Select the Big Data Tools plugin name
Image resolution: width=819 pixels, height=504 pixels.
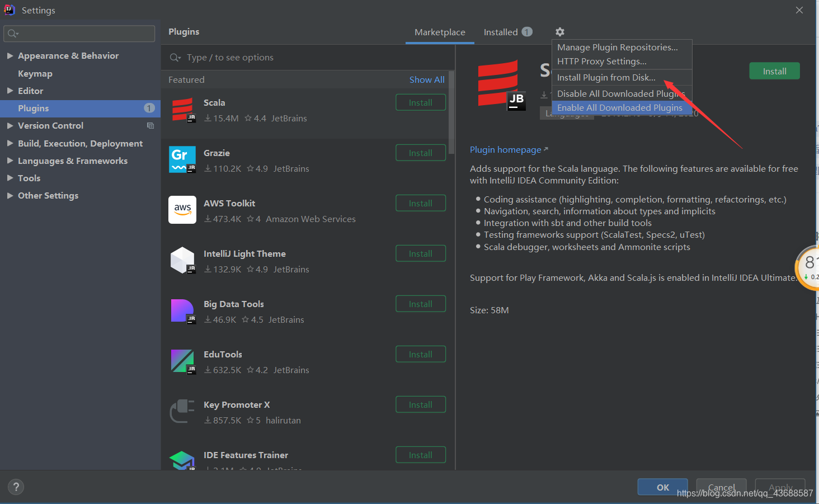[234, 304]
